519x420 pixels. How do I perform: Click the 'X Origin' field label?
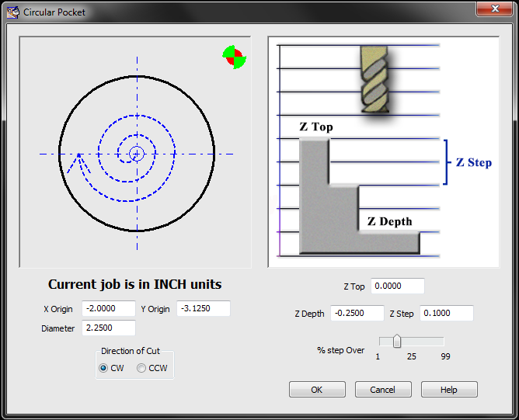(58, 309)
